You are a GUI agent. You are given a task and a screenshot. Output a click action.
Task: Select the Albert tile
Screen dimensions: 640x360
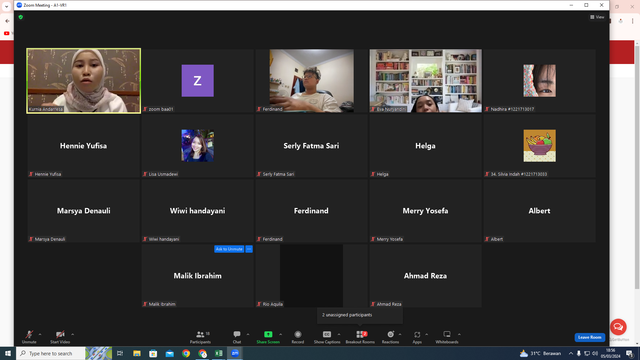click(539, 211)
